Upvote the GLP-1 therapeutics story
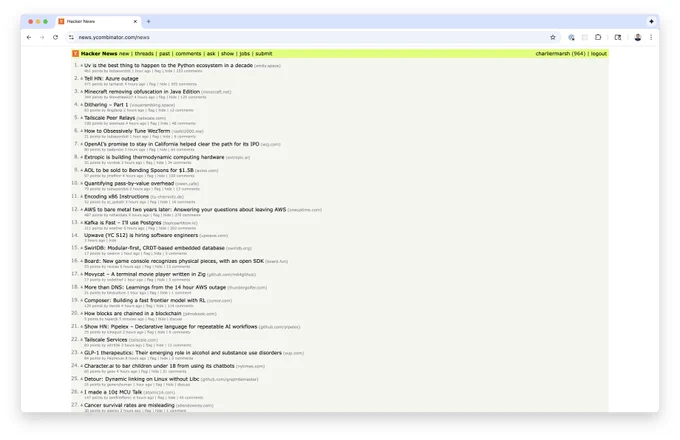This screenshot has width=680, height=440. tap(81, 353)
